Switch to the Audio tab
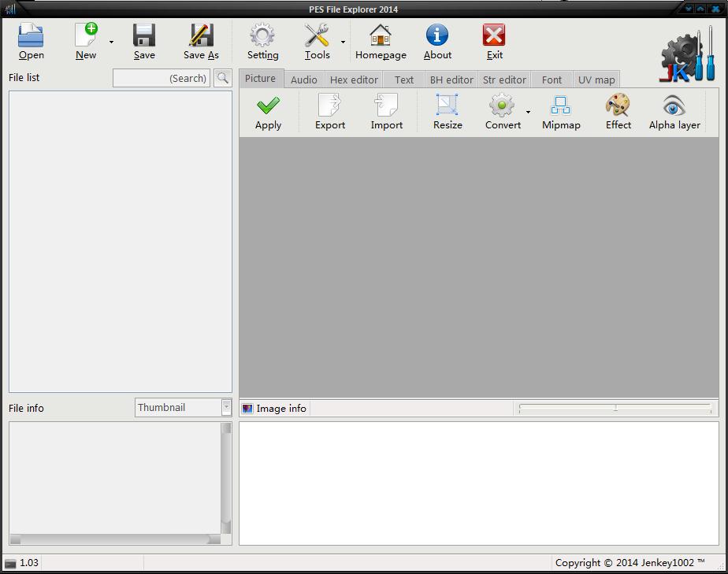The image size is (728, 574). point(303,80)
